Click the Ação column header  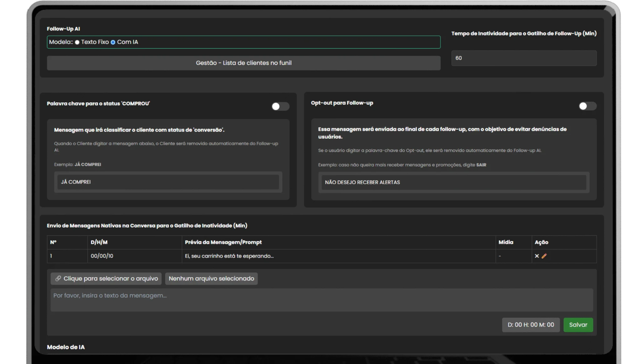(x=541, y=242)
